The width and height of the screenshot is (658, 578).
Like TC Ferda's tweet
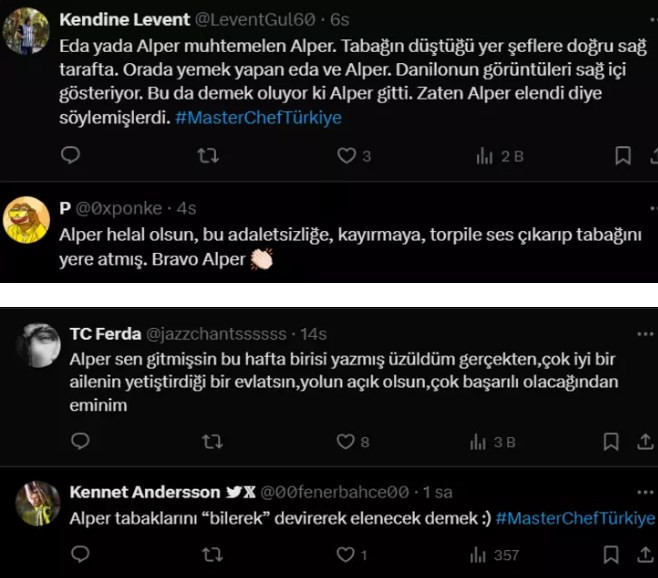(346, 441)
